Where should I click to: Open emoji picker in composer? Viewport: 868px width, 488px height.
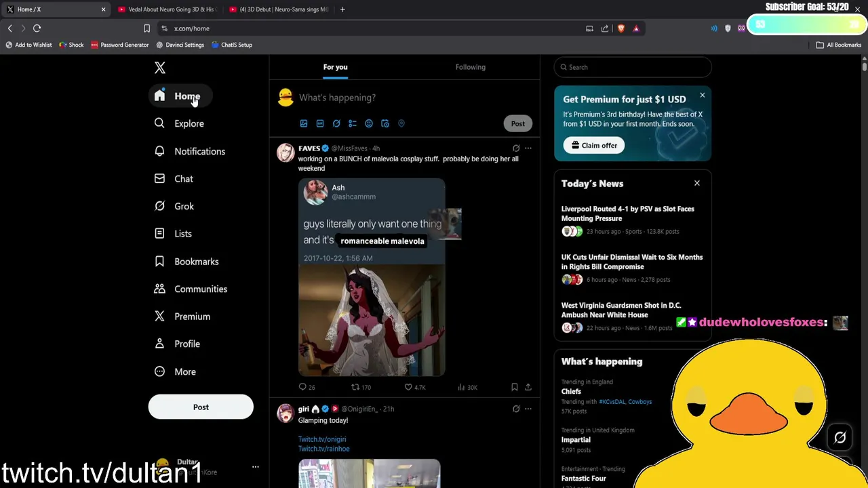pos(369,123)
